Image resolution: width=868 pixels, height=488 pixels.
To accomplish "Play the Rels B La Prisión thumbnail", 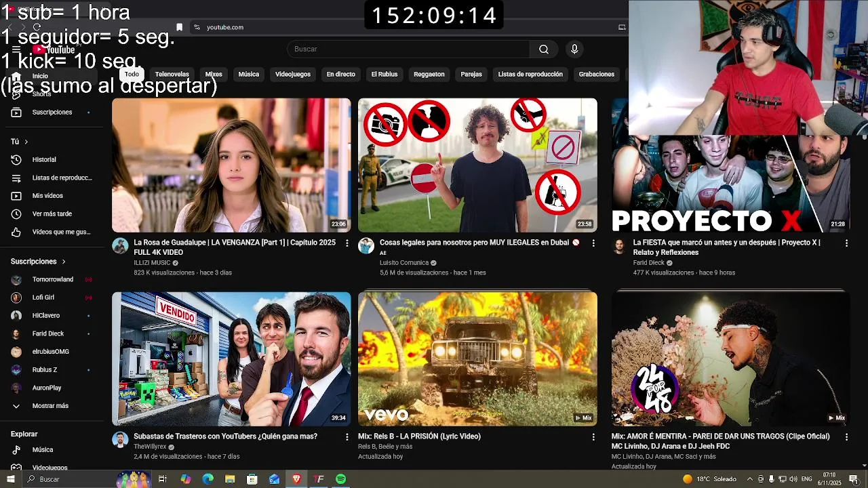I will 477,359.
